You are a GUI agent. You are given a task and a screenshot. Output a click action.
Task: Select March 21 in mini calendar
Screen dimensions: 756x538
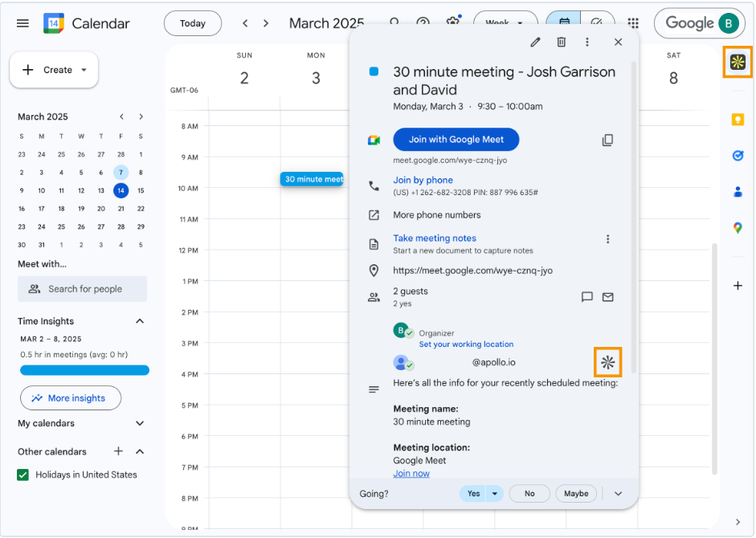121,209
